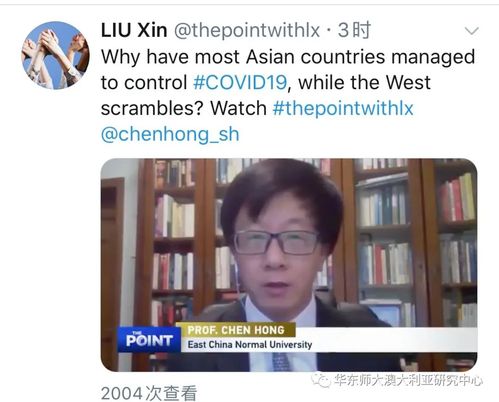Click the 3时 tweet timestamp

click(x=354, y=30)
